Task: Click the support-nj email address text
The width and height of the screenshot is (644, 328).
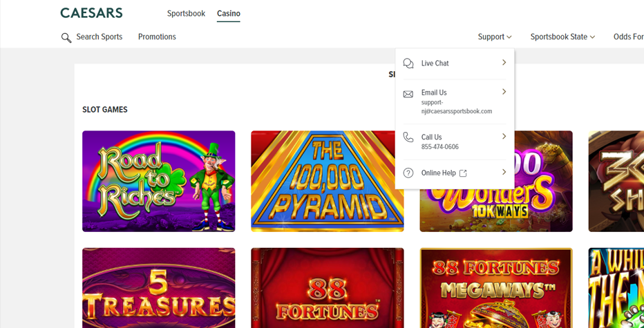Action: pos(457,107)
